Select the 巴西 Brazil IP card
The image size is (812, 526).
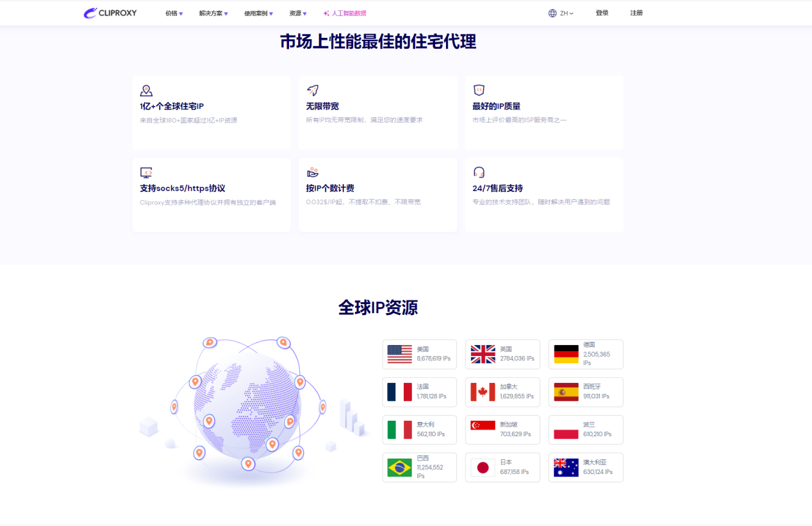pyautogui.click(x=419, y=468)
